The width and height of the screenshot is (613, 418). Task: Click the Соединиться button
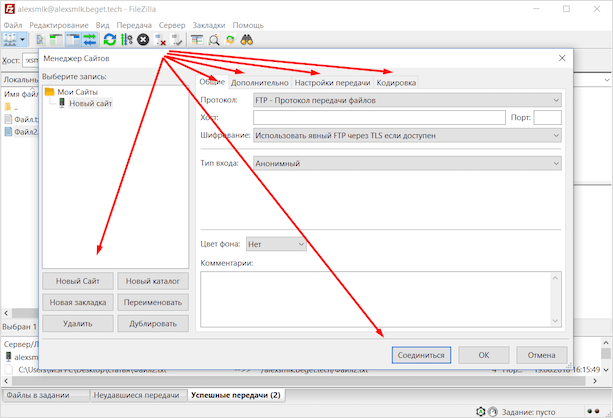[x=421, y=355]
